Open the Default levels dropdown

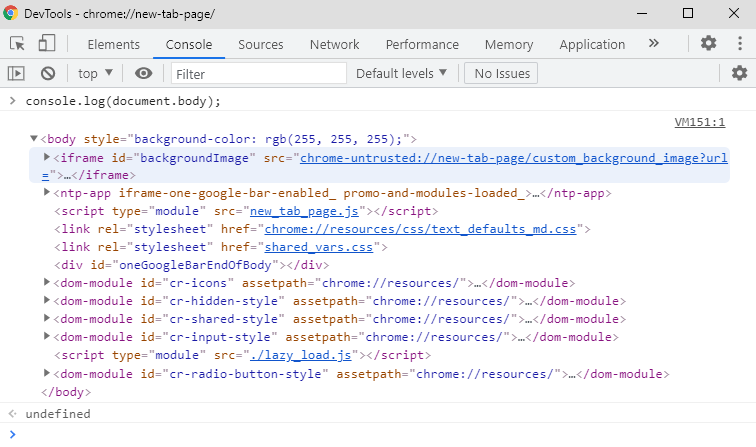tap(401, 73)
